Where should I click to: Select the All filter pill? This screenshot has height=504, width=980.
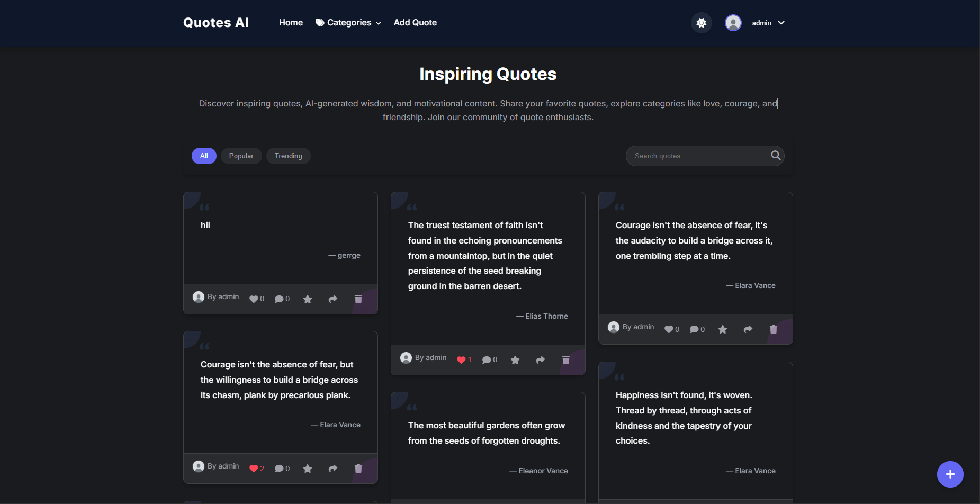[204, 156]
